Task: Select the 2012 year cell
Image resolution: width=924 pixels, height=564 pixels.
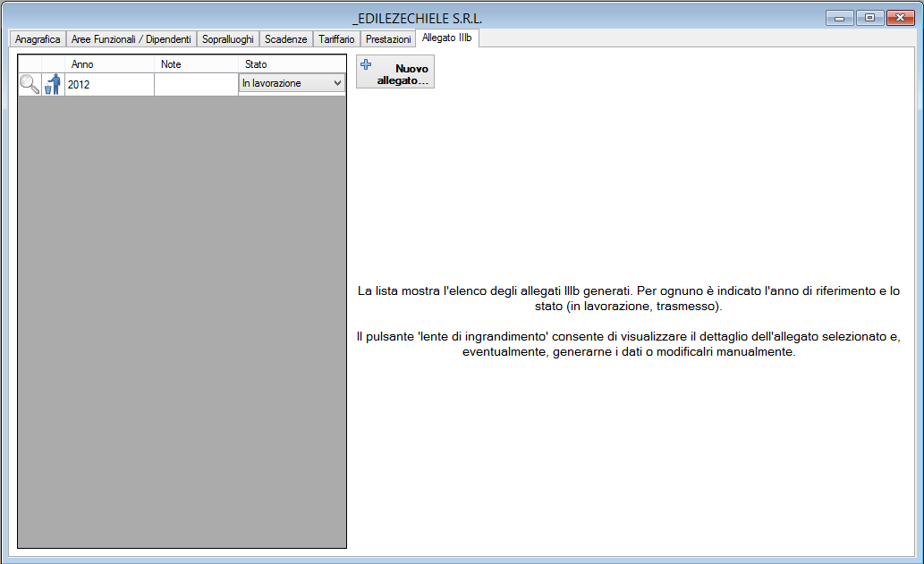Action: pos(110,84)
